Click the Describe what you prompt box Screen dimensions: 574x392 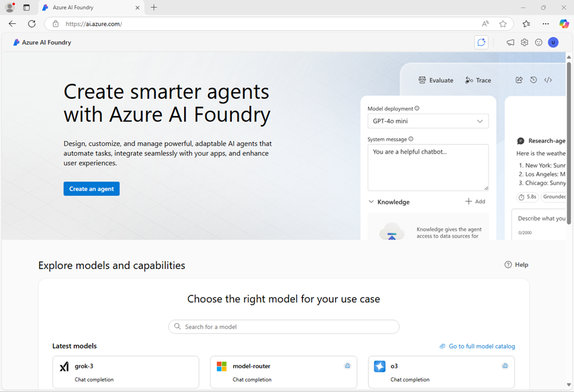point(538,224)
